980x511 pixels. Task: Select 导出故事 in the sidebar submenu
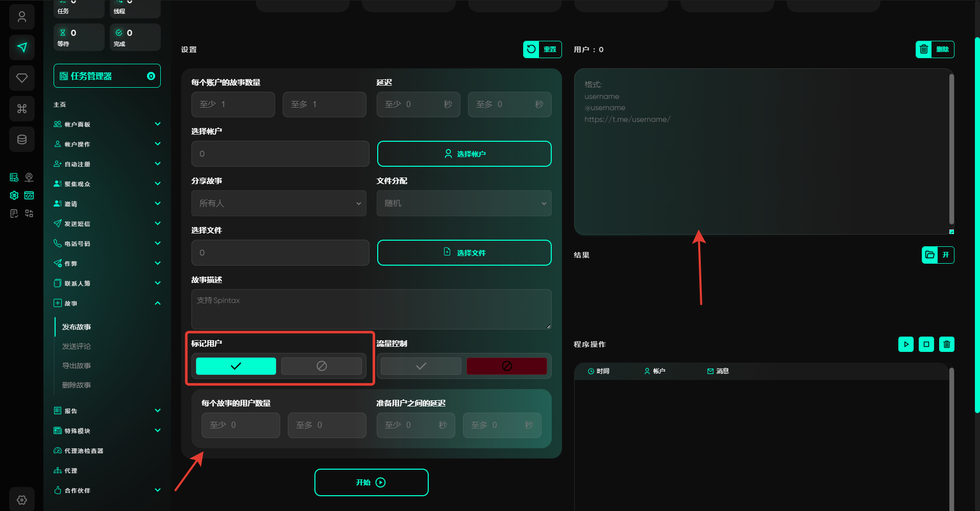click(77, 366)
